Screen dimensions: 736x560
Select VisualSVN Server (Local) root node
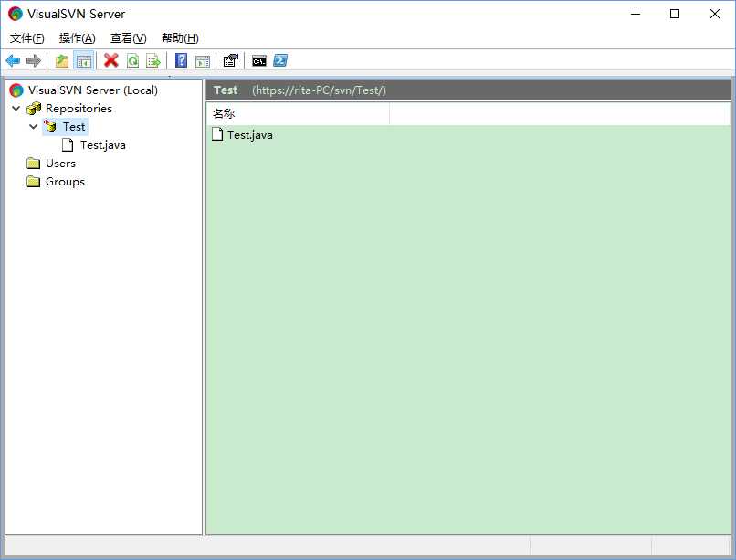point(93,90)
